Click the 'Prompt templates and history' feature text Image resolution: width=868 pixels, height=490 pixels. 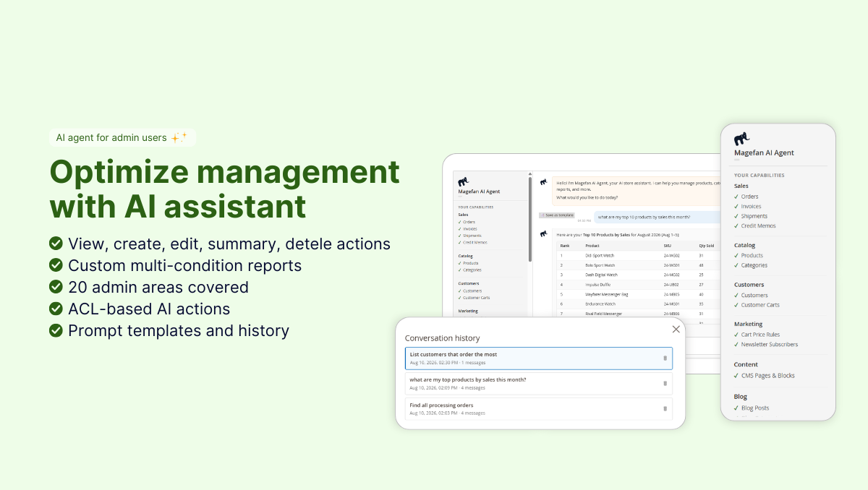coord(179,331)
